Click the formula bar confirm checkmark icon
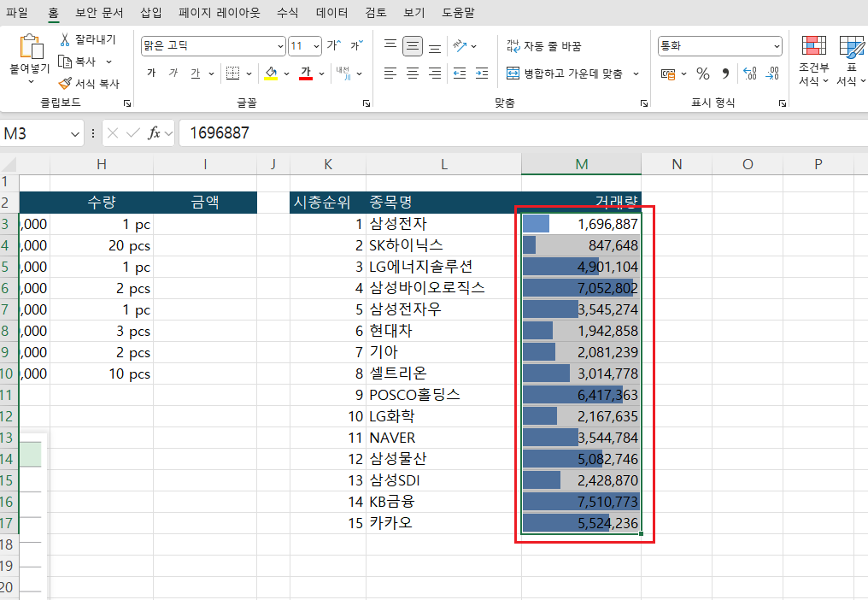Image resolution: width=868 pixels, height=600 pixels. [x=133, y=133]
